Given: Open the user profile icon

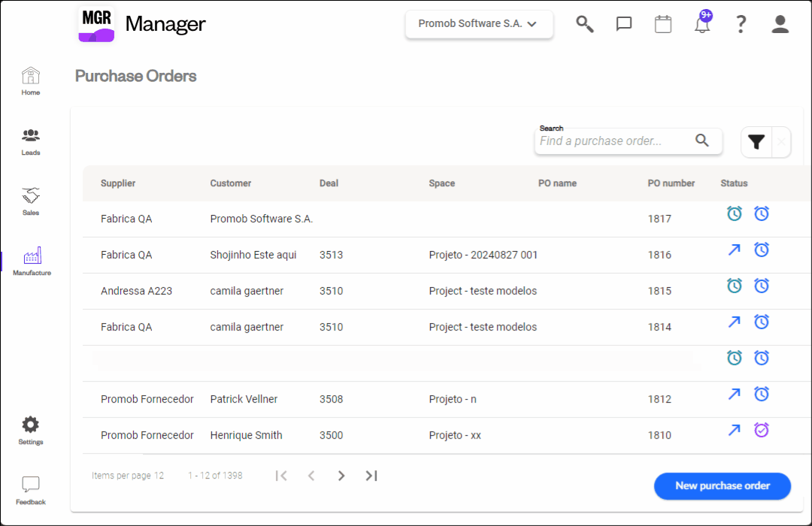Looking at the screenshot, I should coord(780,24).
